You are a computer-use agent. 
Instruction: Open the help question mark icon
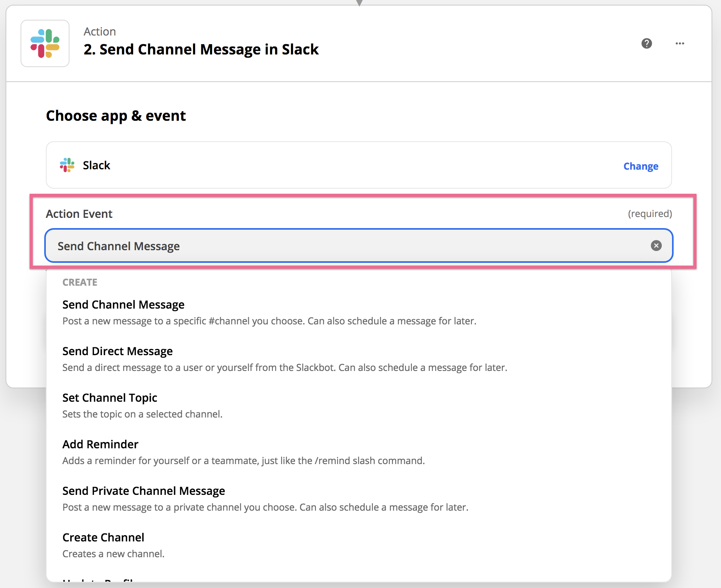pos(646,43)
